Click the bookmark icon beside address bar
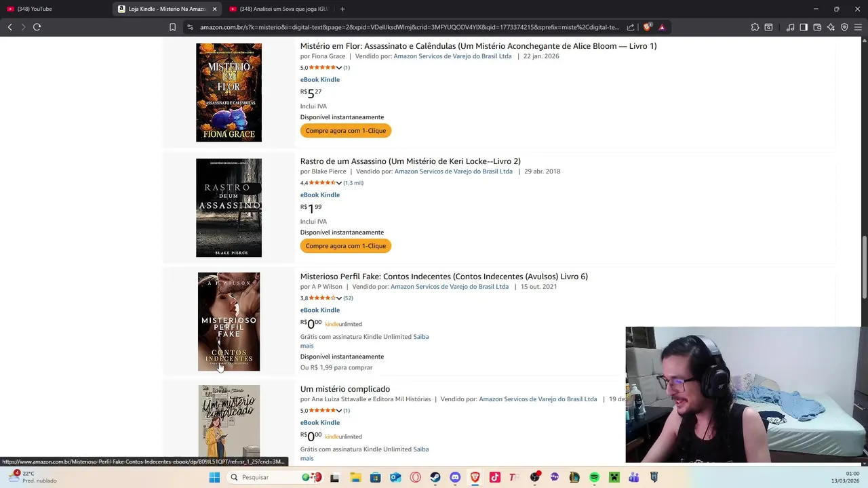Image resolution: width=868 pixels, height=488 pixels. click(172, 27)
